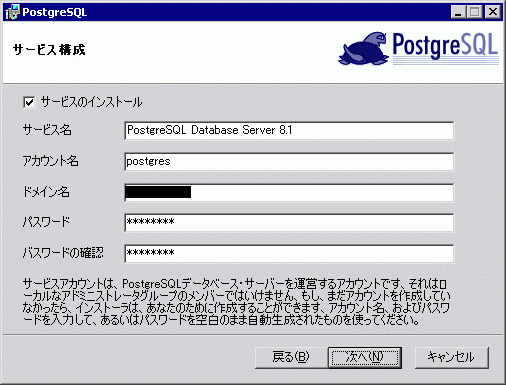Click the アカウント名 label
The image size is (506, 385).
click(x=51, y=161)
